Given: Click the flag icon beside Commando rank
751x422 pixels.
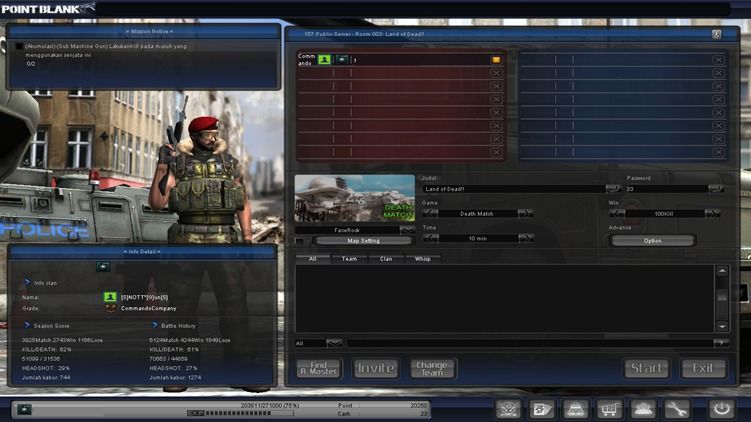Looking at the screenshot, I should 341,59.
